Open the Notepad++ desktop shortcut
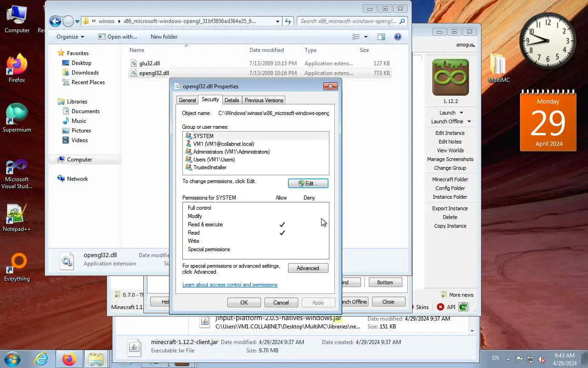588x368 pixels. (17, 218)
